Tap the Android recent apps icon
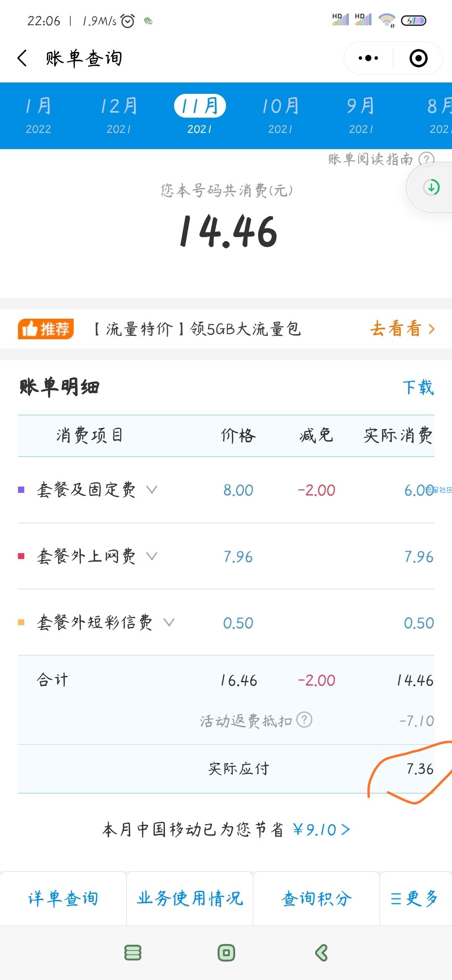 [133, 953]
